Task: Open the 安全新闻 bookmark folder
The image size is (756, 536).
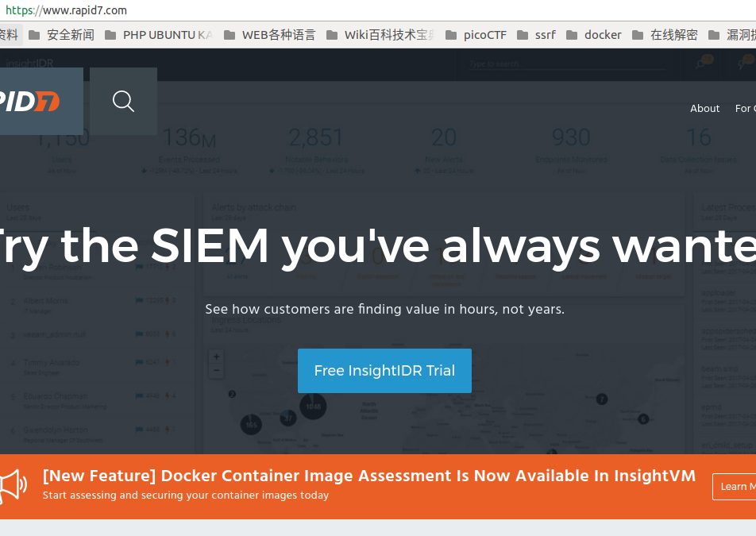Action: coord(61,35)
